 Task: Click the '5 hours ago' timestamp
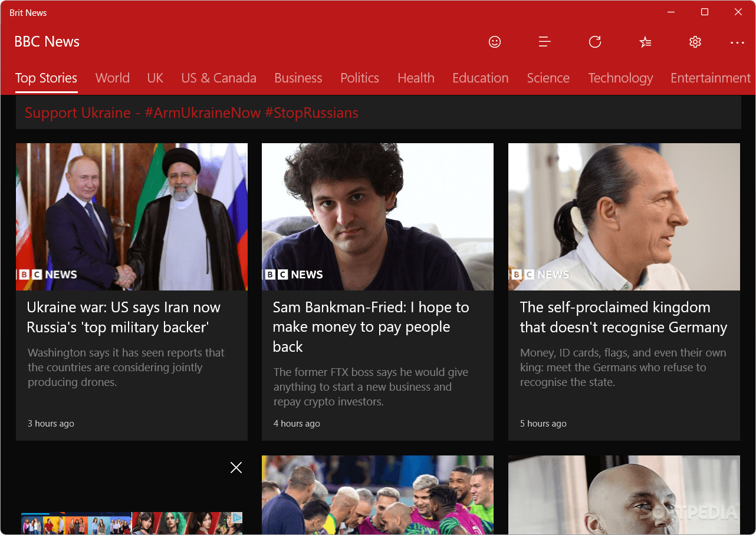coord(543,424)
